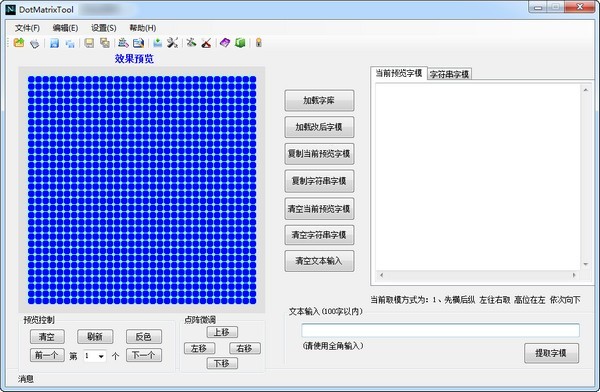This screenshot has width=600, height=392.
Task: Click the 消息 status bar label
Action: tap(26, 379)
